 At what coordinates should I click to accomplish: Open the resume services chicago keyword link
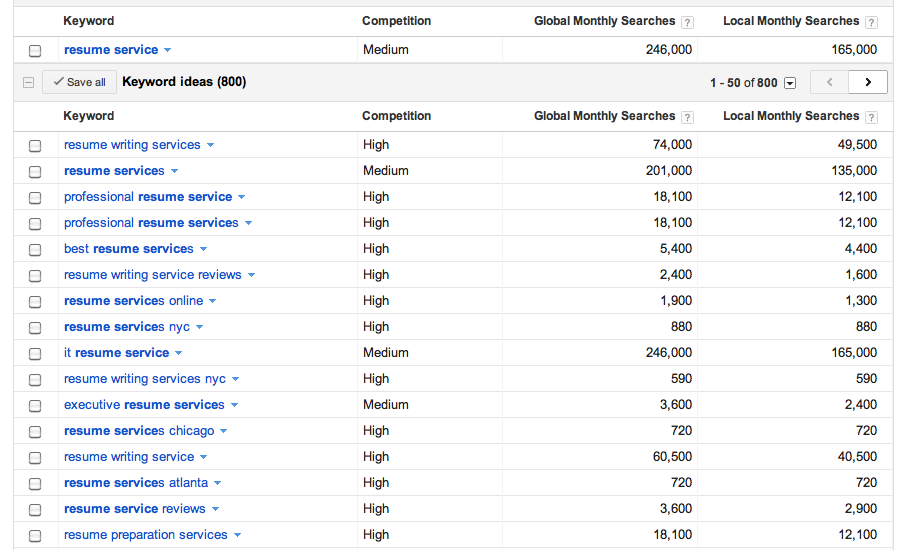tap(139, 431)
